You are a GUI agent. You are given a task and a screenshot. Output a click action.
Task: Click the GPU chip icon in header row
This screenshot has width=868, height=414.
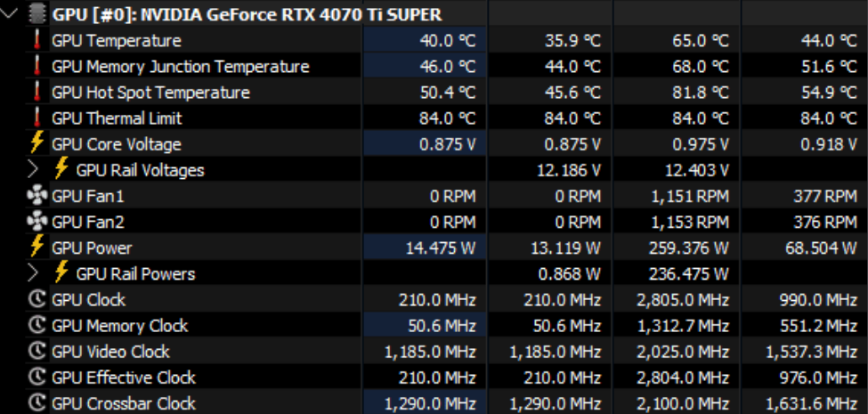click(x=37, y=14)
